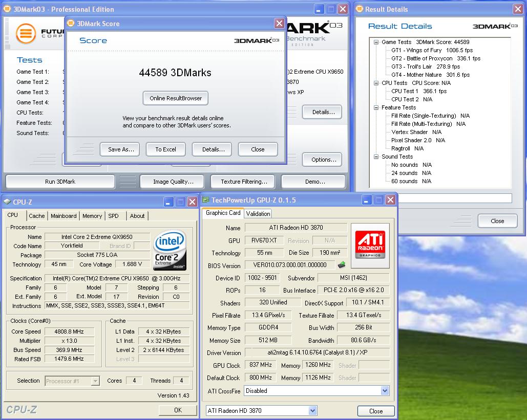Viewport: 527px width, 420px height.
Task: Click the Close button in GPU-Z
Action: coord(376,411)
